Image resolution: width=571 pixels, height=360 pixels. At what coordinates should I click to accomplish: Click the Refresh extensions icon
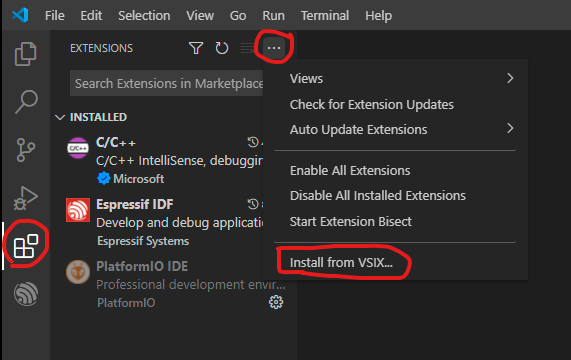pos(221,48)
